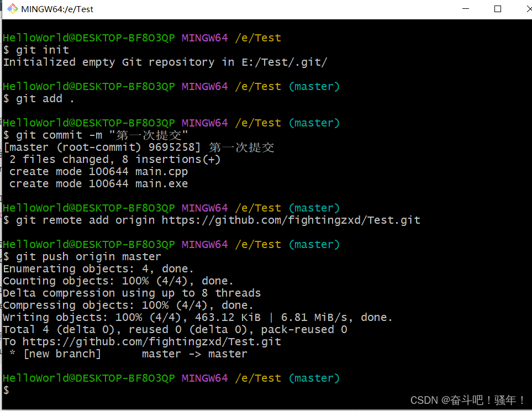Click '* [new branch] master -> master' line
The height and width of the screenshot is (411, 532).
coord(128,354)
